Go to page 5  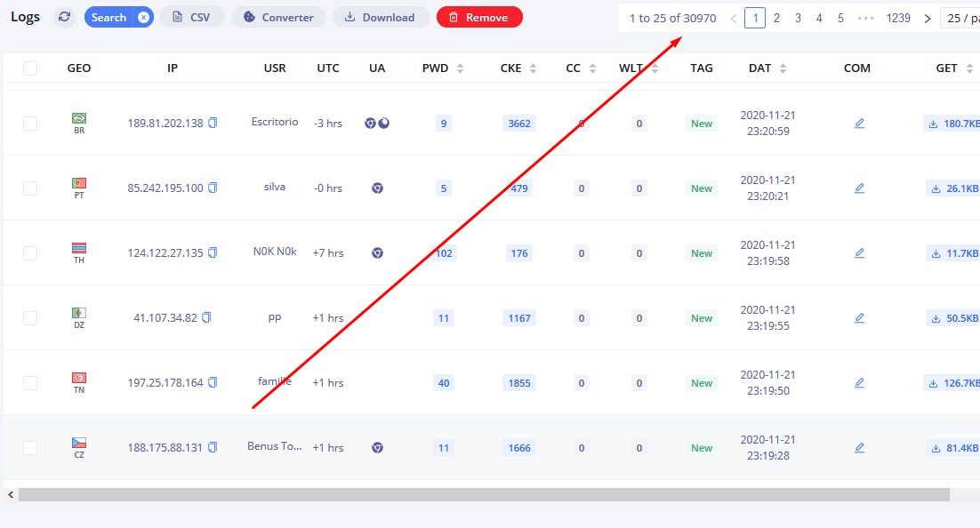pos(840,18)
